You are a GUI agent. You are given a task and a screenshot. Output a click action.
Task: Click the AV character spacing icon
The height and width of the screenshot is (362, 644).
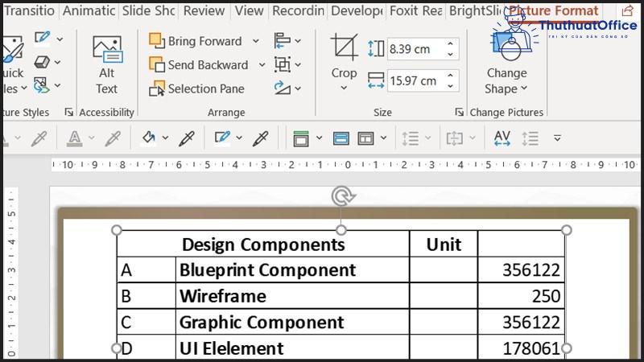click(502, 138)
